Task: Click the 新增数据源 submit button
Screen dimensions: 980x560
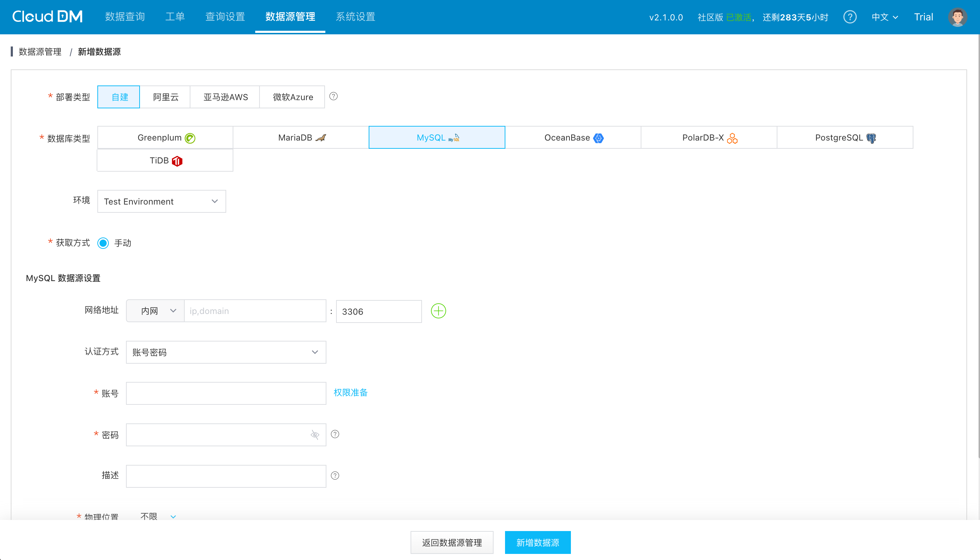Action: (537, 542)
